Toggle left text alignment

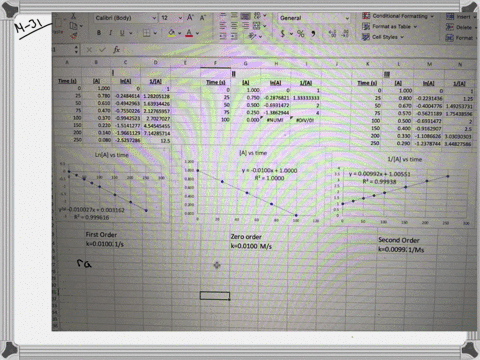click(223, 25)
